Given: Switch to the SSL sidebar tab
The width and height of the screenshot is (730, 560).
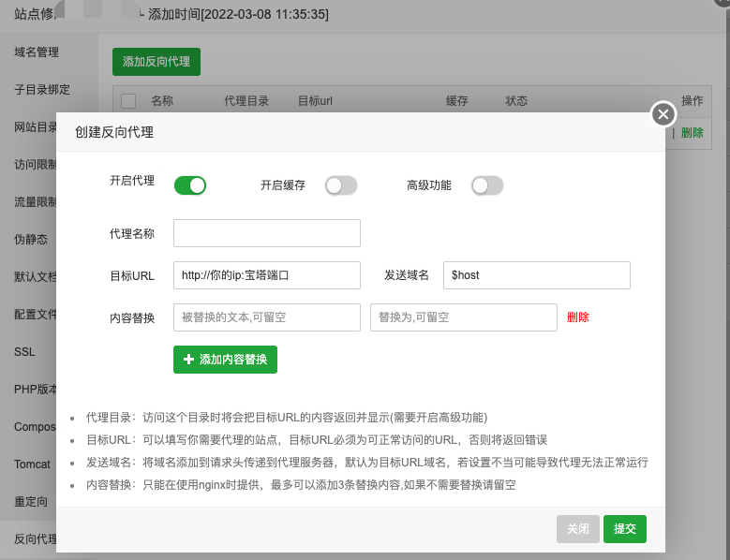Looking at the screenshot, I should (x=24, y=352).
